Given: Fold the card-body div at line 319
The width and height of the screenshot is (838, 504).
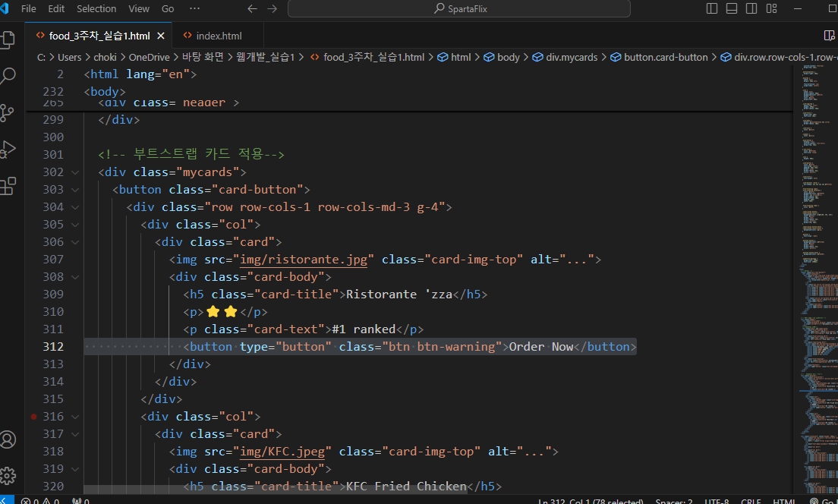Looking at the screenshot, I should pos(75,469).
